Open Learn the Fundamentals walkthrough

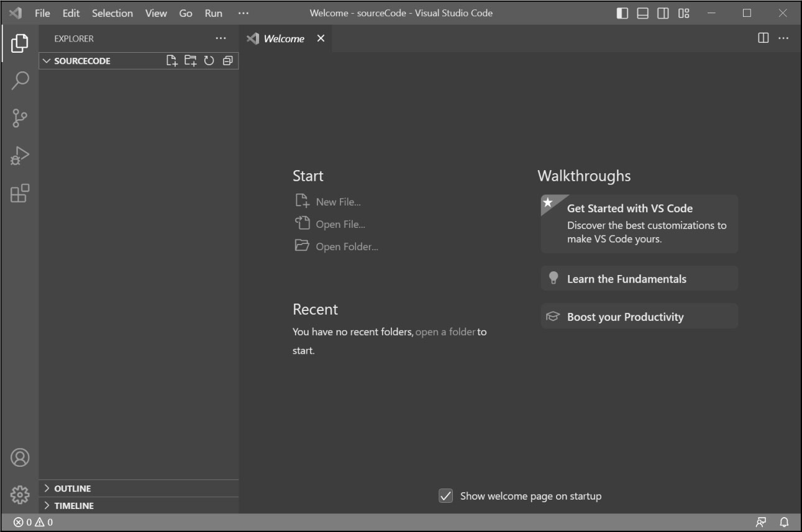point(639,279)
